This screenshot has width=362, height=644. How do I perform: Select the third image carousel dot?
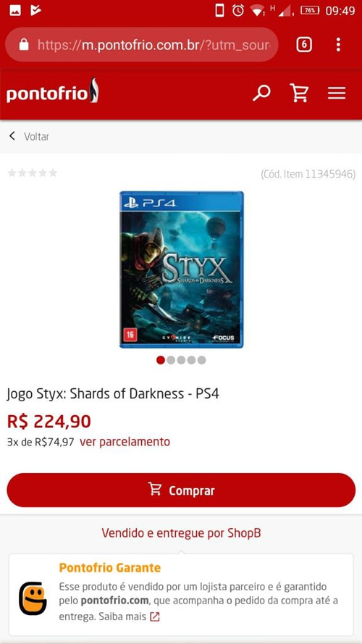(181, 360)
